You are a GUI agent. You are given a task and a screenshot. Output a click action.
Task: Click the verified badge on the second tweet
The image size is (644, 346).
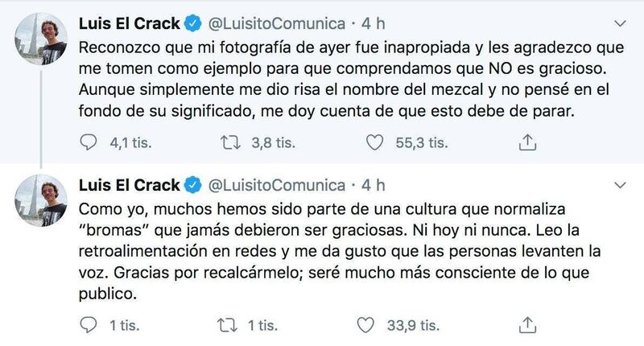point(192,185)
